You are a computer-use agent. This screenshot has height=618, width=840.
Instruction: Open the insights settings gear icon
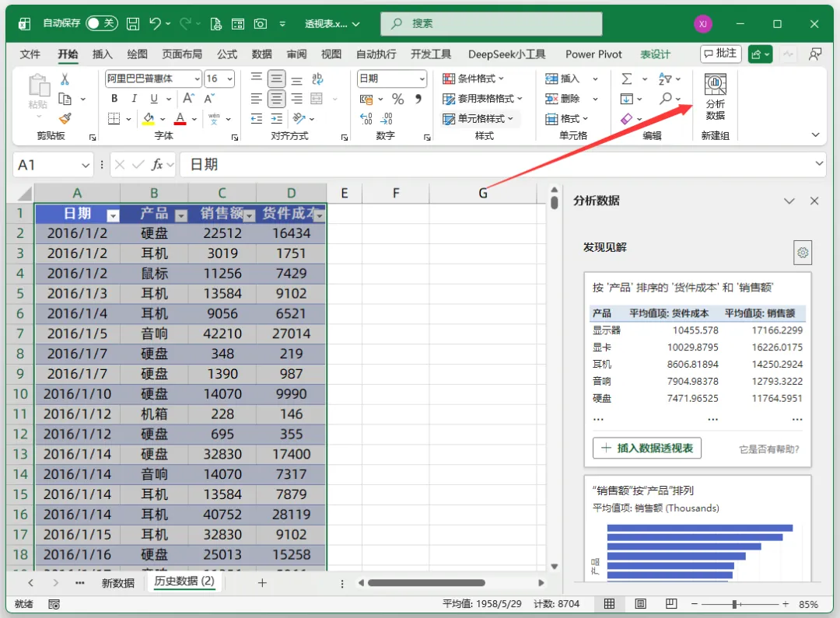(803, 252)
